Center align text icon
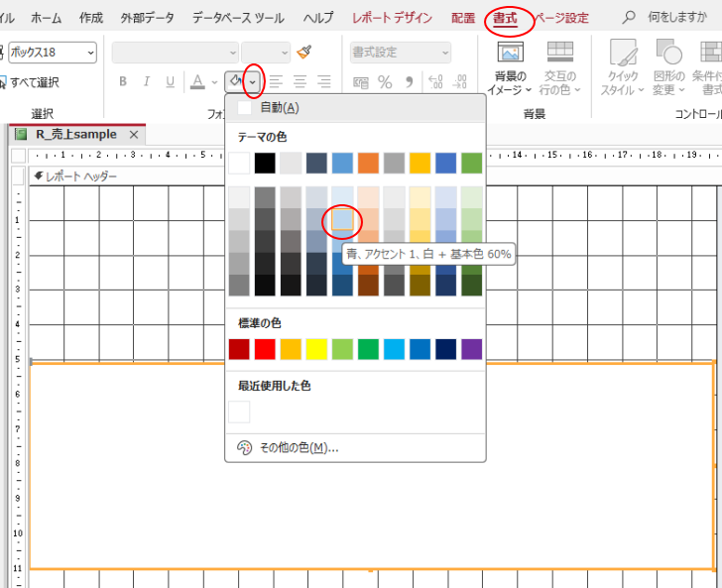The width and height of the screenshot is (722, 588). 300,82
